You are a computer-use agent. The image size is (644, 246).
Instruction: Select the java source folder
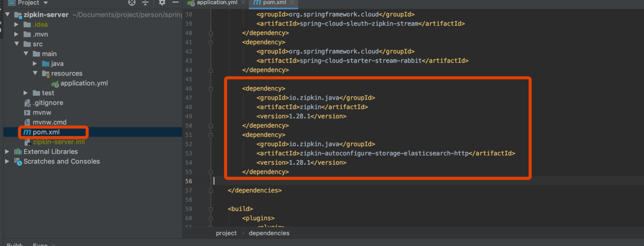click(x=57, y=64)
